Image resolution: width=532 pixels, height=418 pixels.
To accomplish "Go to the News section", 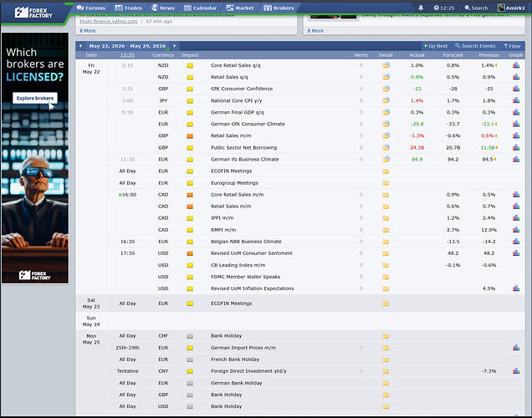I will [x=163, y=8].
